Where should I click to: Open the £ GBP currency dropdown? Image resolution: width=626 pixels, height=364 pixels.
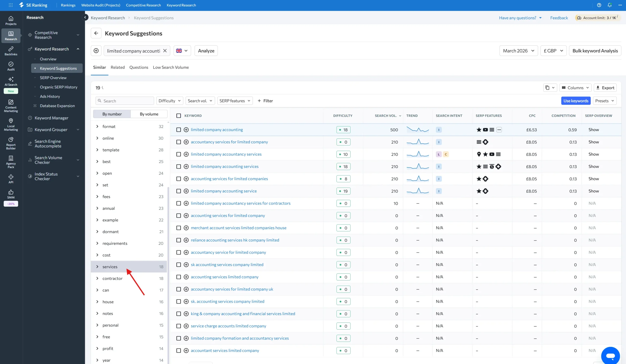pos(553,51)
